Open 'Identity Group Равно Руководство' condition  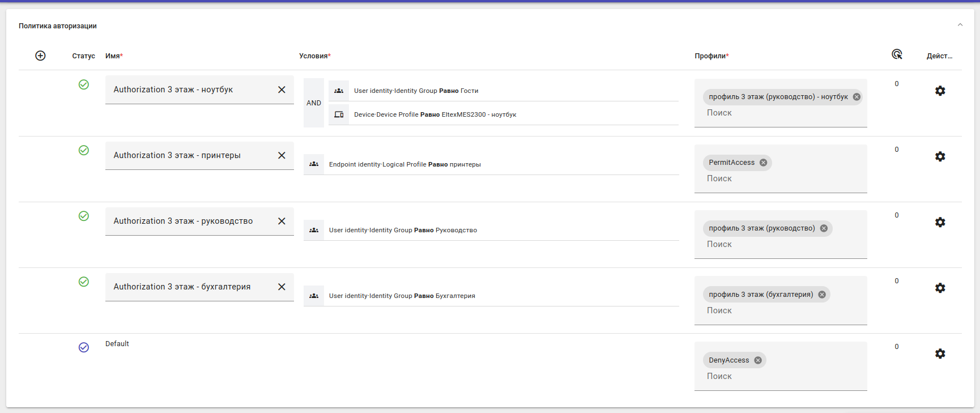click(403, 230)
